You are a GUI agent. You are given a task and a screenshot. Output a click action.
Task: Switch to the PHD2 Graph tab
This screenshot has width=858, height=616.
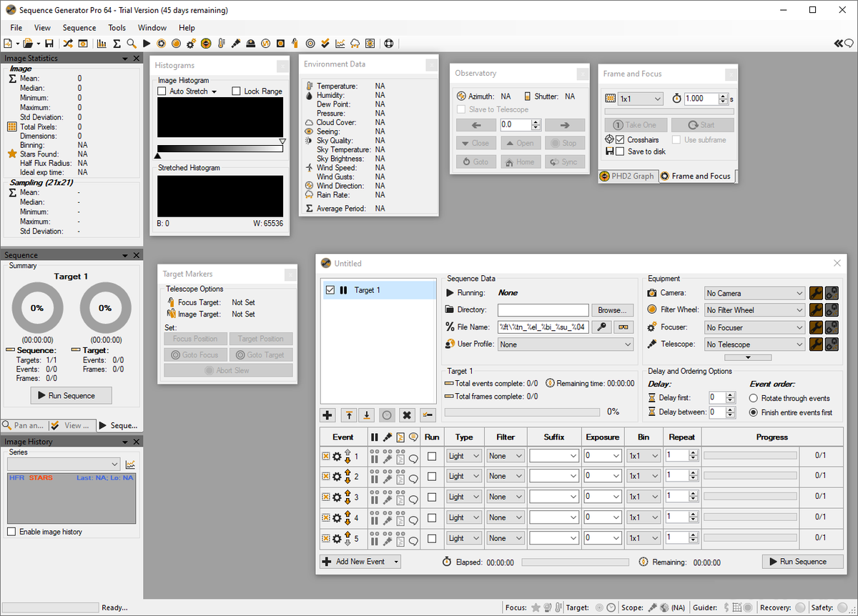click(x=628, y=176)
